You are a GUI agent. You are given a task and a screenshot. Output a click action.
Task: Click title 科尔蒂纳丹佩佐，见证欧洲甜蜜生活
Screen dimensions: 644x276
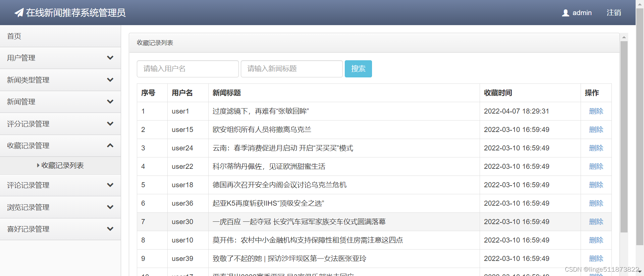click(269, 166)
